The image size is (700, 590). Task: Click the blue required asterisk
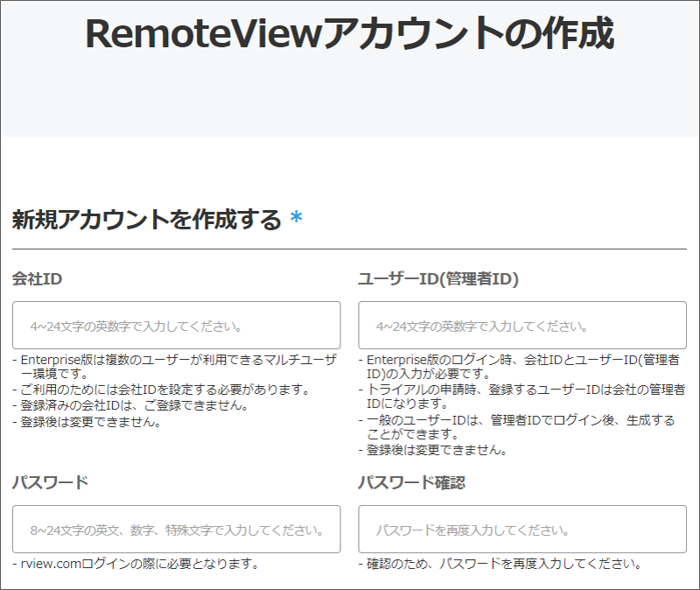(x=297, y=217)
